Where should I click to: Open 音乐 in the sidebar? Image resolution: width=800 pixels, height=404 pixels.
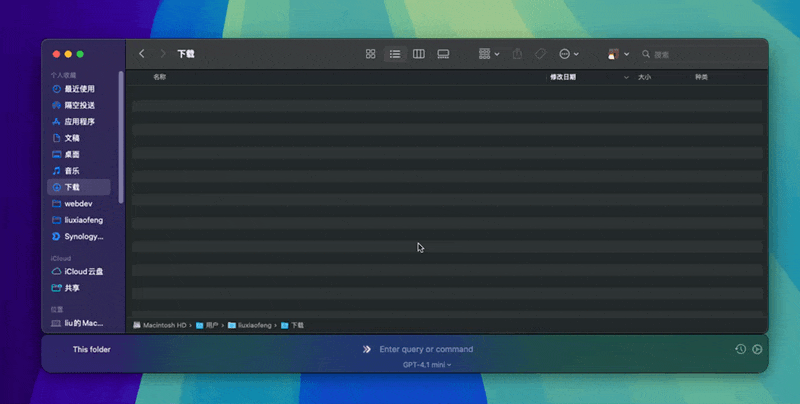(79, 170)
